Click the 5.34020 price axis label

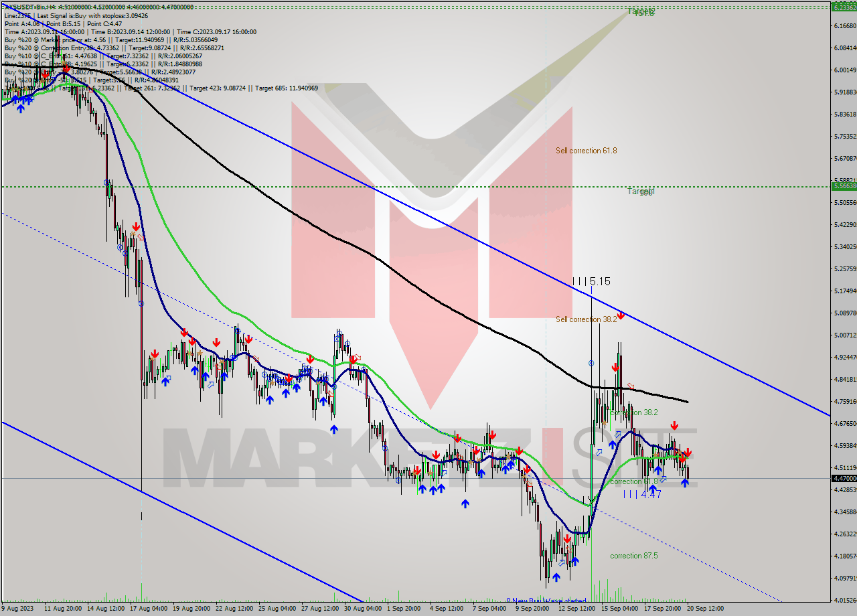pos(845,246)
